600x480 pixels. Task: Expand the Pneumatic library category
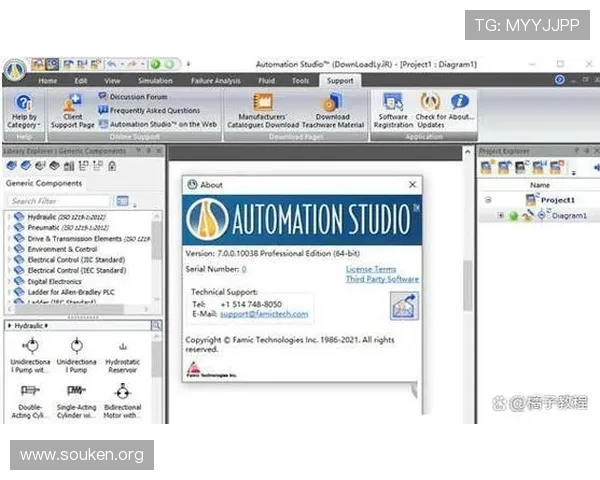point(8,228)
